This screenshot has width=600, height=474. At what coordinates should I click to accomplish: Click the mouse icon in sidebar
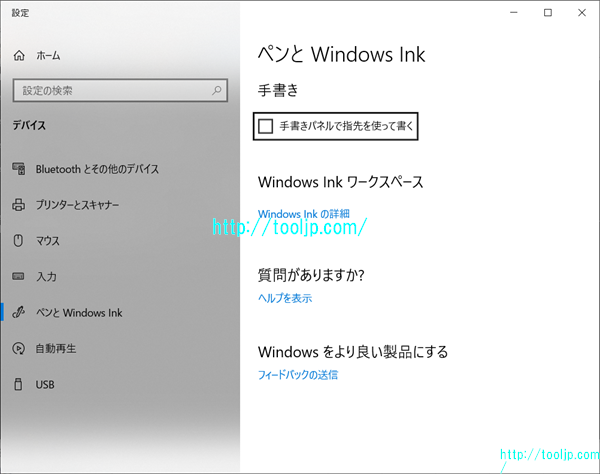(18, 241)
